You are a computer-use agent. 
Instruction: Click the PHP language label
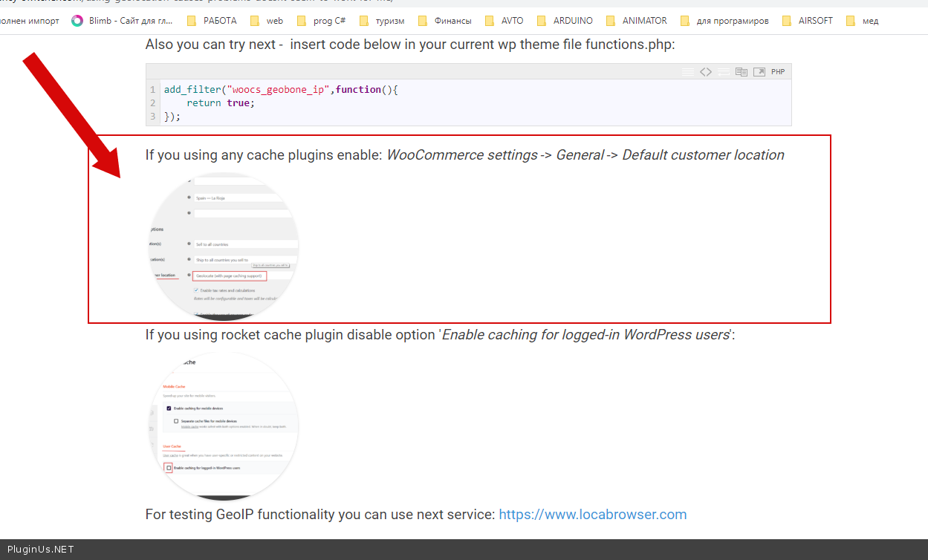point(777,72)
